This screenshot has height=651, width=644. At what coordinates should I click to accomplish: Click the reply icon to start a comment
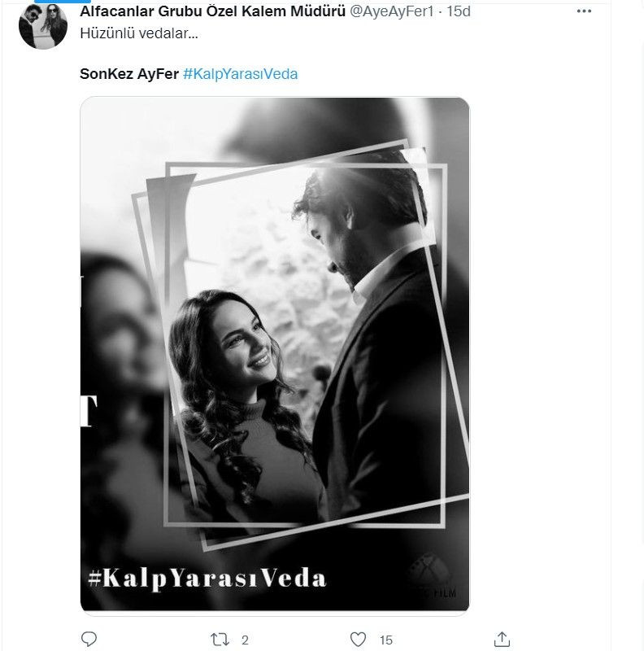click(89, 640)
